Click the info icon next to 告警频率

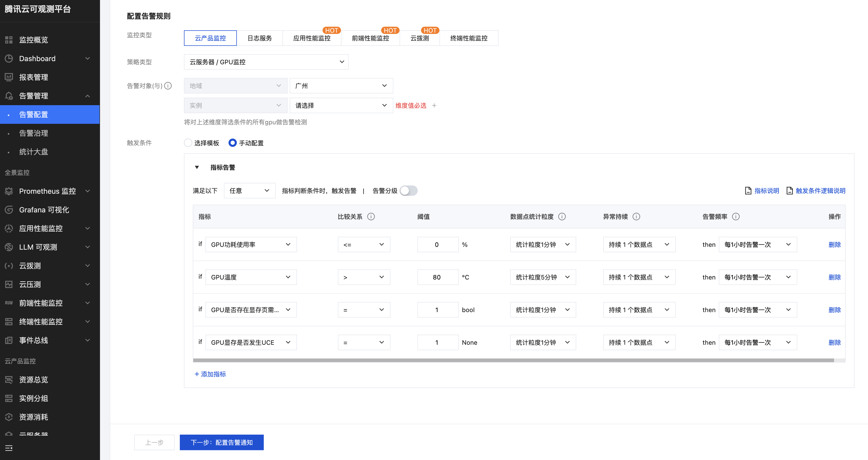736,217
